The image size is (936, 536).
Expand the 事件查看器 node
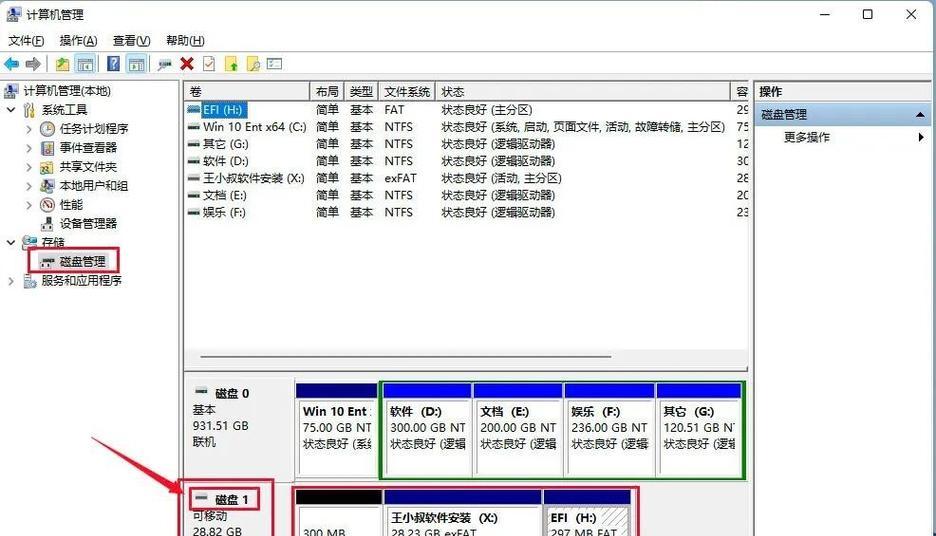[x=29, y=147]
